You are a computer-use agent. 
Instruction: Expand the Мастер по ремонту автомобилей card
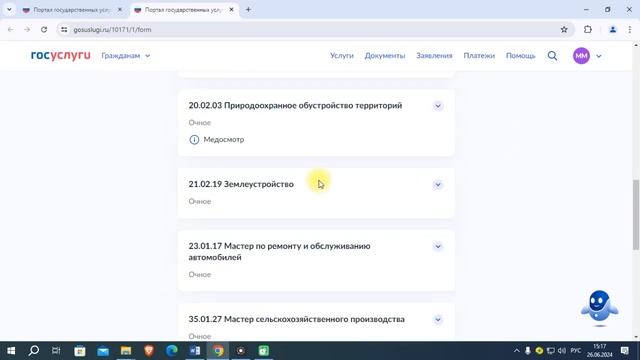438,247
